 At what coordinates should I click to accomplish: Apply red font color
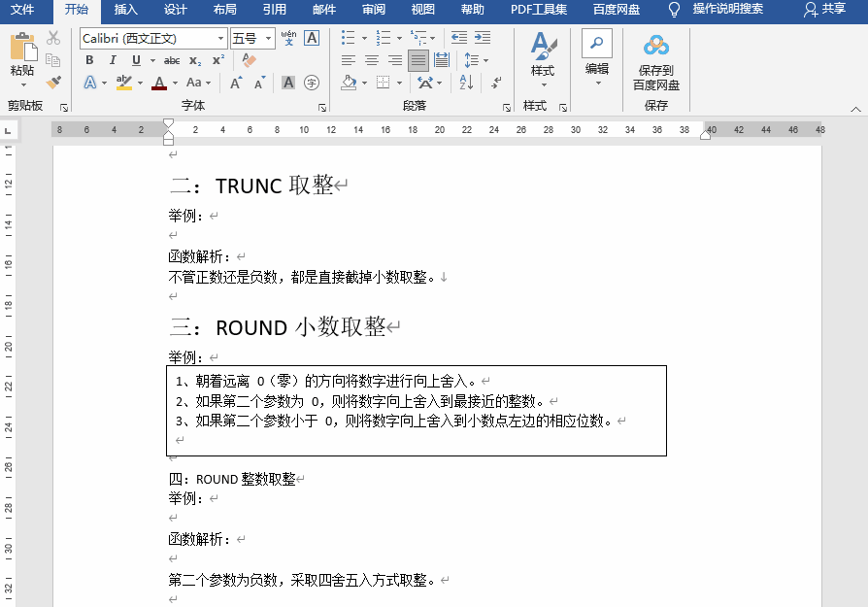pyautogui.click(x=159, y=83)
